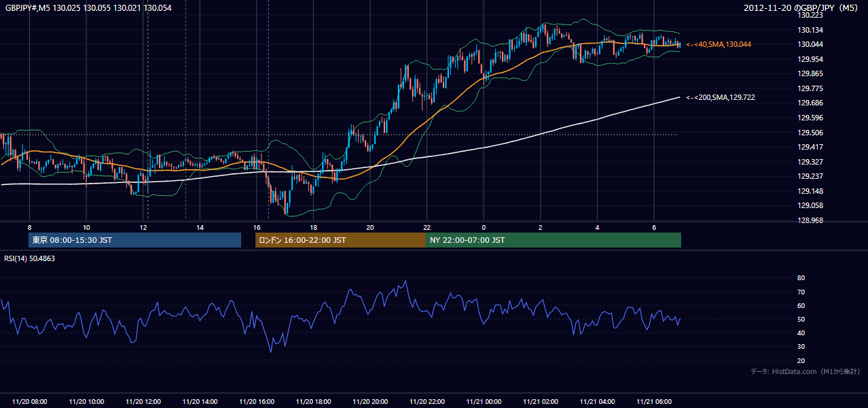Click price axis value 129.237
Screen dimensions: 868x408
812,176
